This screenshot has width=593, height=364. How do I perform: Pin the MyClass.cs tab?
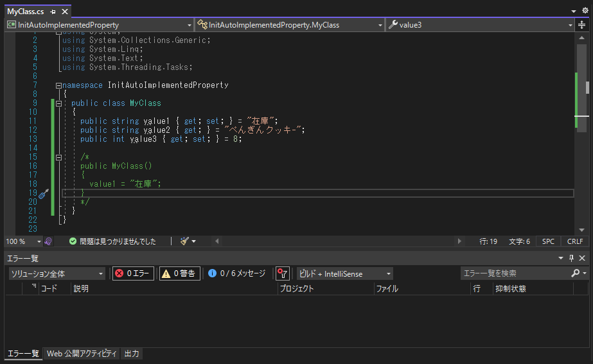point(53,12)
